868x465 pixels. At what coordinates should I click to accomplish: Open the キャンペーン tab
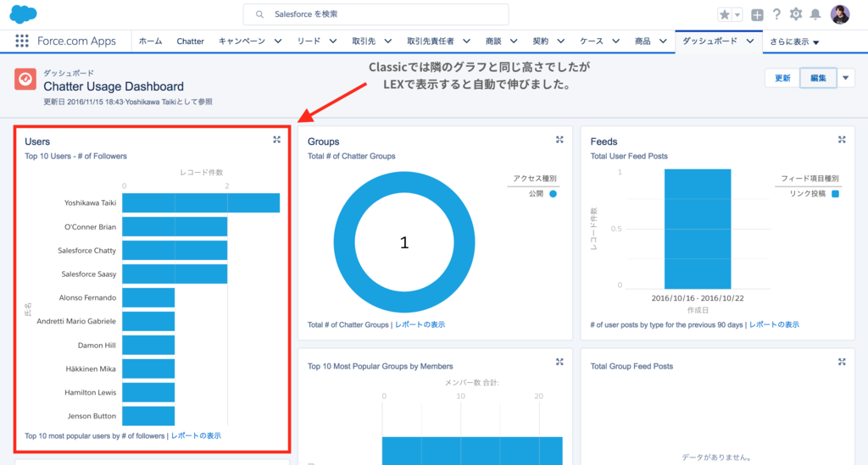click(x=242, y=41)
